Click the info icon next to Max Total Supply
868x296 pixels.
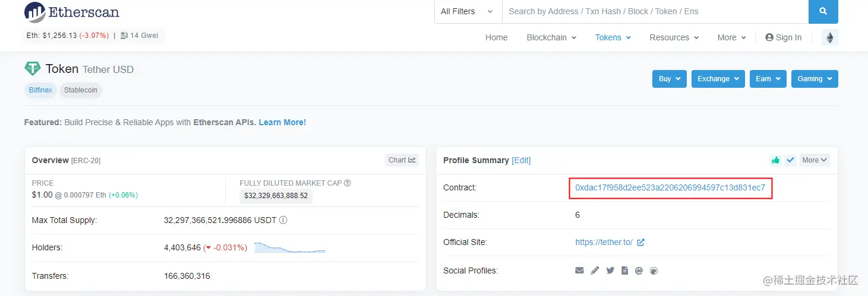[283, 220]
